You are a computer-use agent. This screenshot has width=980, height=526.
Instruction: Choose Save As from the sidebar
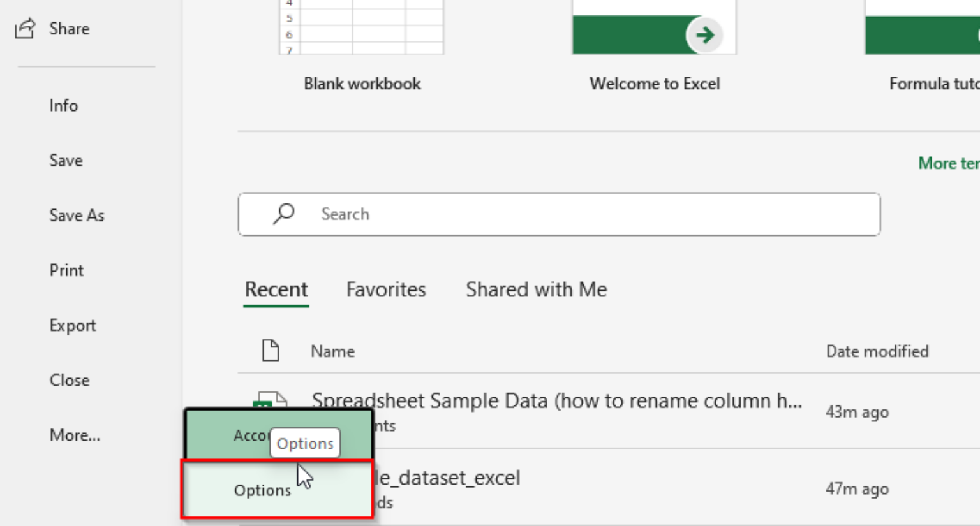click(77, 216)
